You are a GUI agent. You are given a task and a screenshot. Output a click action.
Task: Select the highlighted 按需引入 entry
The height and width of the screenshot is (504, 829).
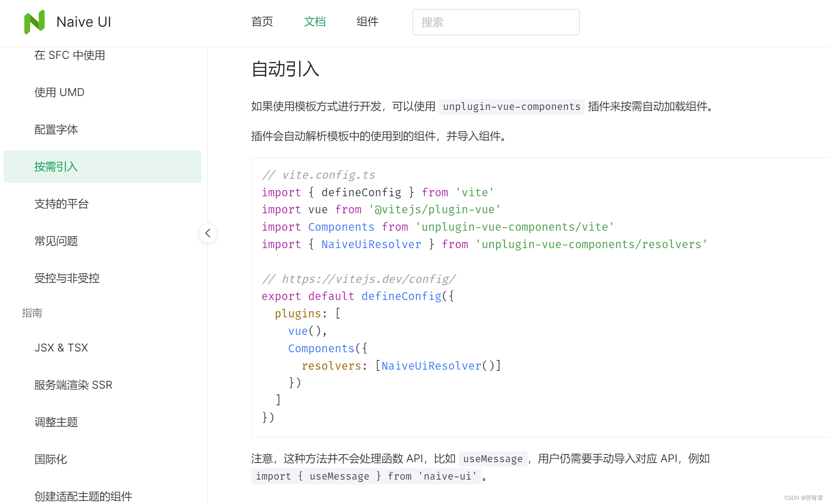point(56,166)
